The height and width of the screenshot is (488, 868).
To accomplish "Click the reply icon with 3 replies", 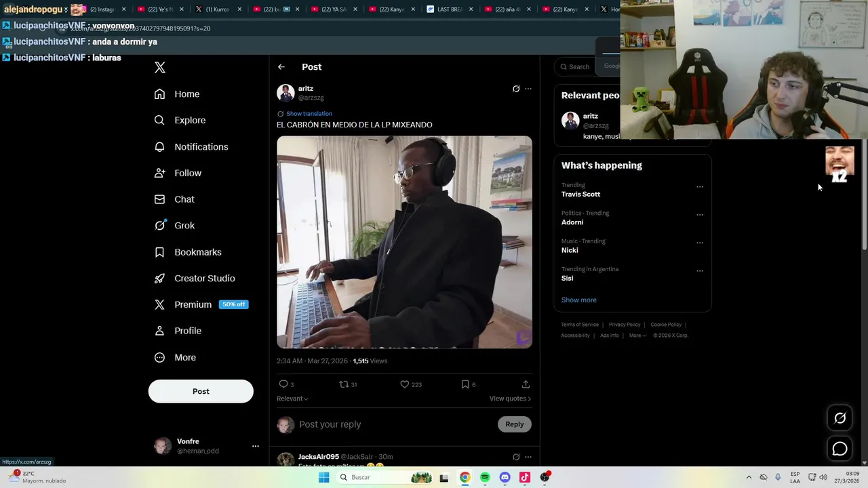I will (x=286, y=384).
